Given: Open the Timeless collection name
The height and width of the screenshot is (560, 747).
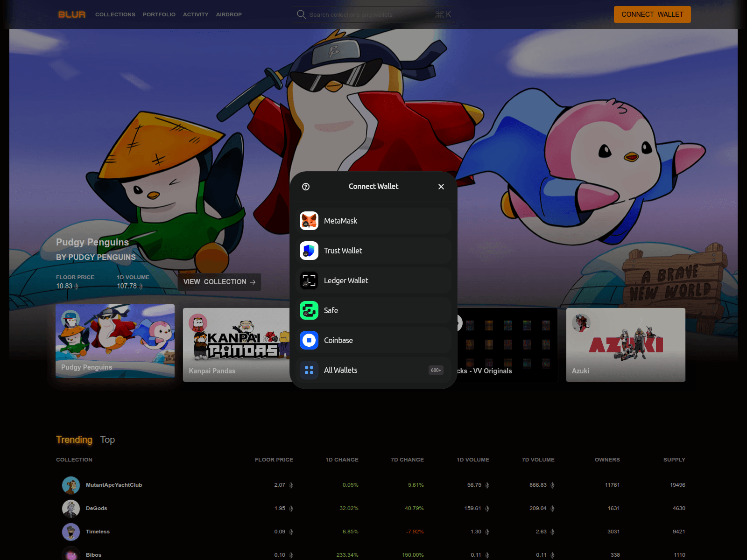Looking at the screenshot, I should (98, 532).
